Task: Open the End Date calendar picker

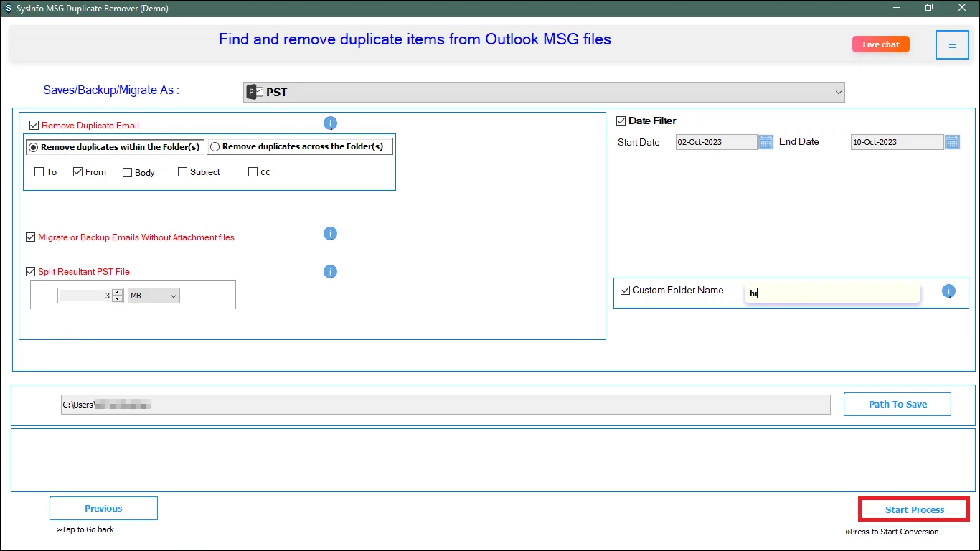Action: point(952,142)
